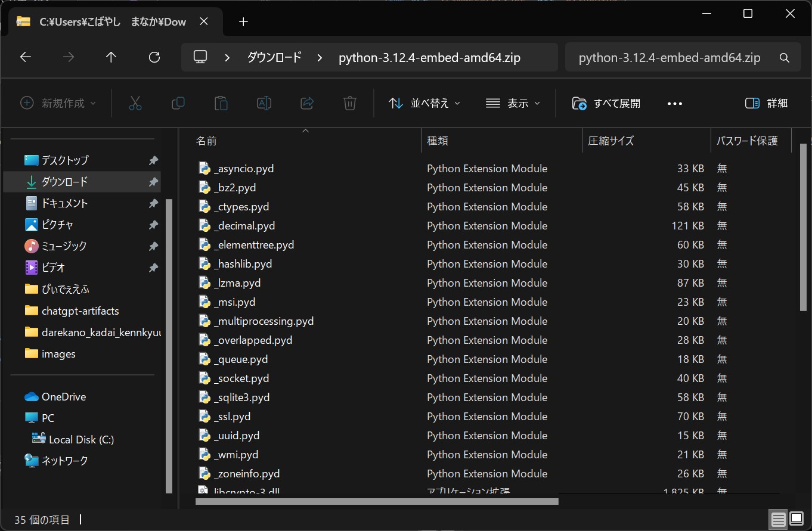Screen dimensions: 812x531
Task: Click python-3.12.4-embed-amd64.zip breadcrumb
Action: click(x=429, y=58)
